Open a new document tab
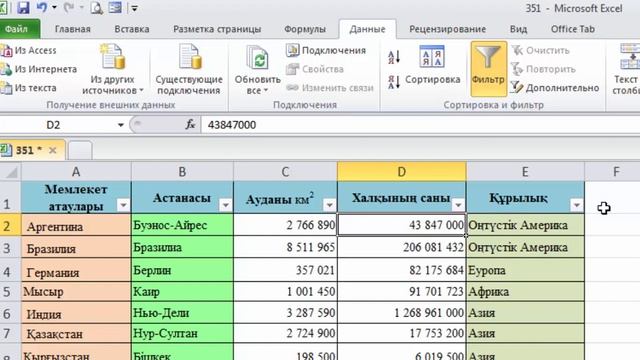This screenshot has height=360, width=640. click(80, 150)
